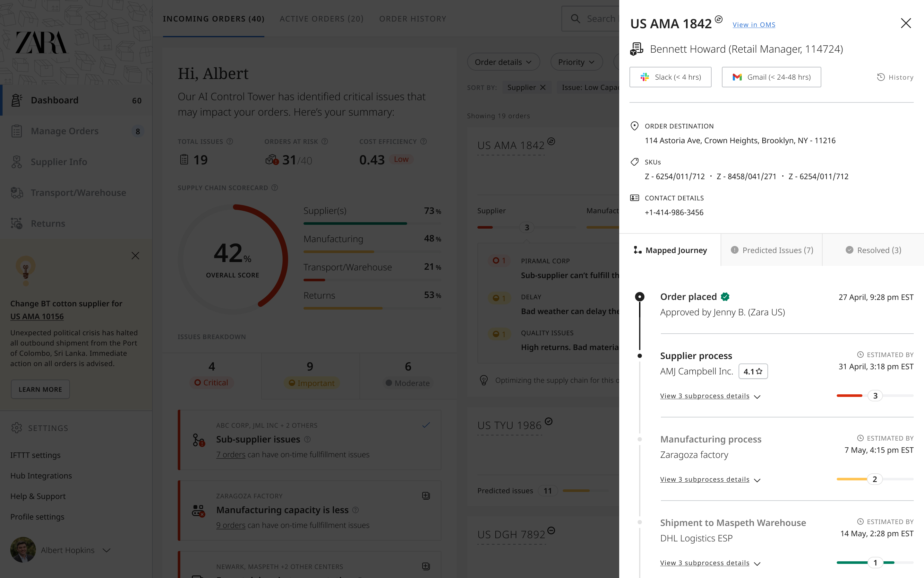Open the US TYU 1986 order

(509, 425)
